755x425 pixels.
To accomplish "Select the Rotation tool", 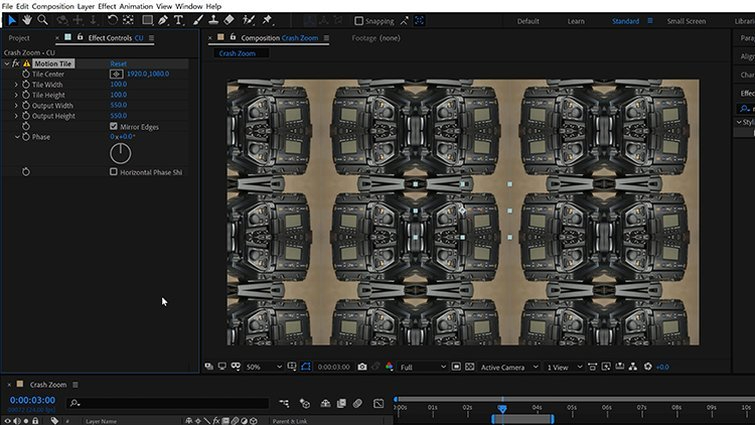I will pos(112,20).
